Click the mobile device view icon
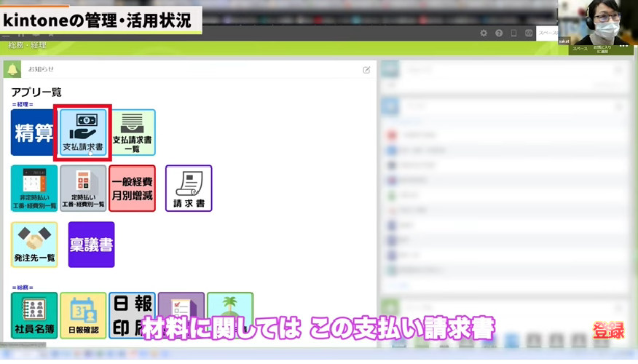 pos(513,33)
